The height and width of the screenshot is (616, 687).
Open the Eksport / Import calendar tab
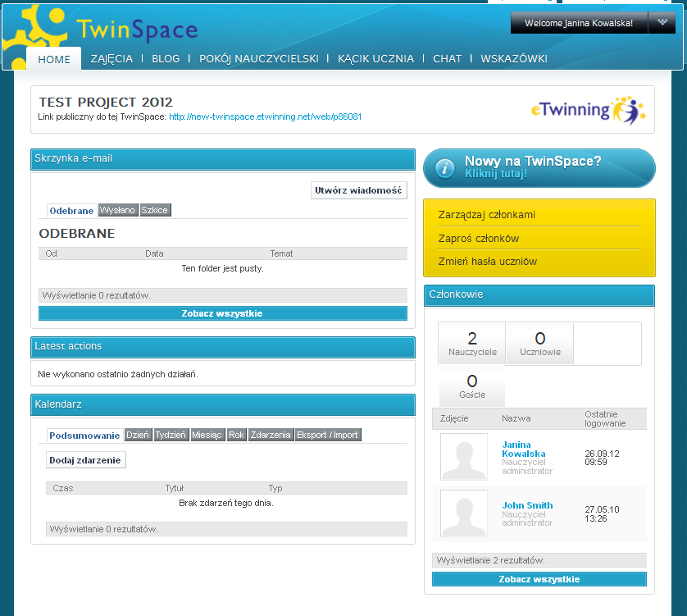tap(328, 435)
